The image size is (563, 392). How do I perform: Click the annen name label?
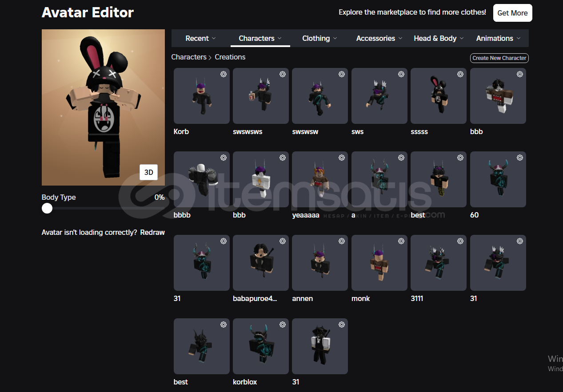click(303, 298)
